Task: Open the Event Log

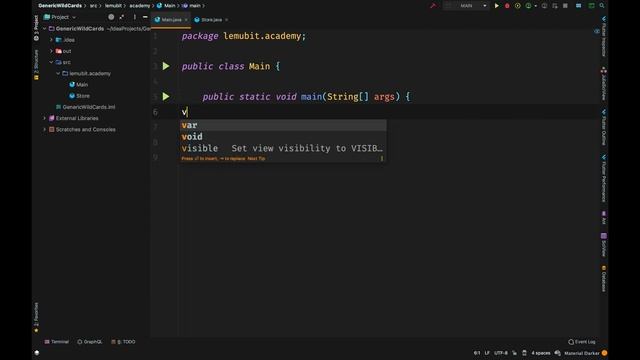Action: [582, 342]
